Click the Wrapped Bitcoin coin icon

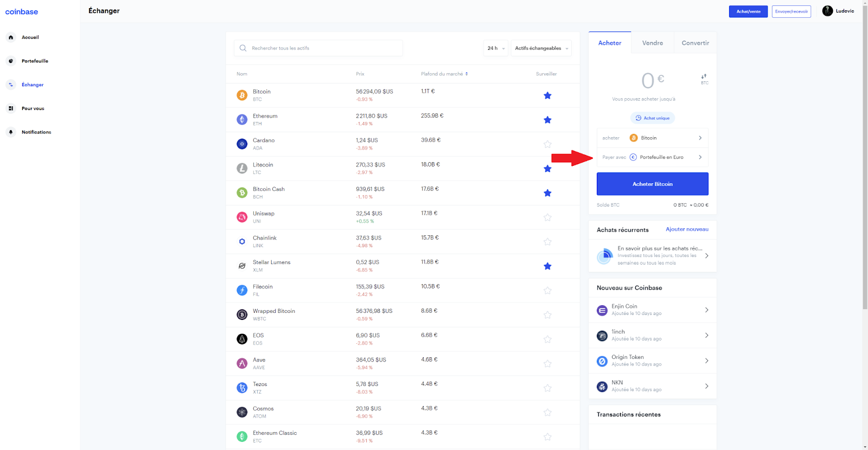click(242, 315)
